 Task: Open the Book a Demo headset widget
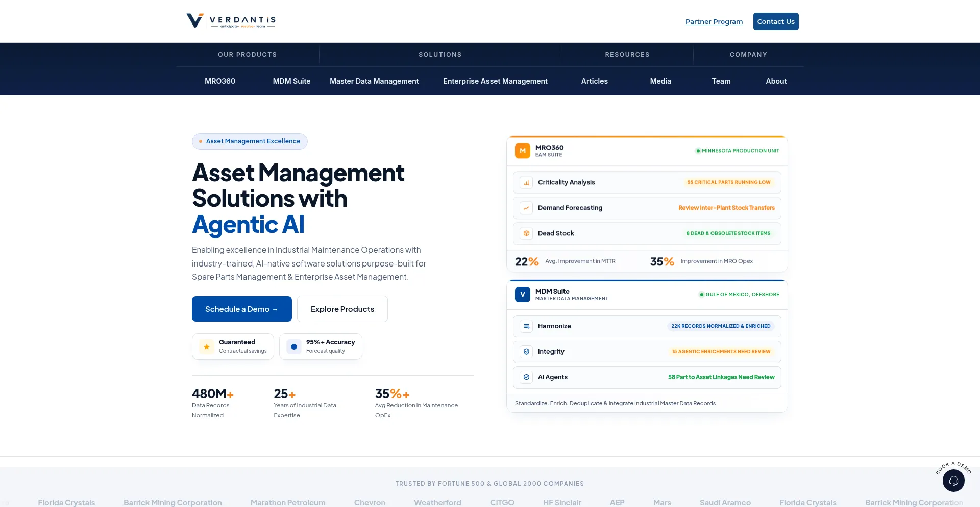[953, 480]
